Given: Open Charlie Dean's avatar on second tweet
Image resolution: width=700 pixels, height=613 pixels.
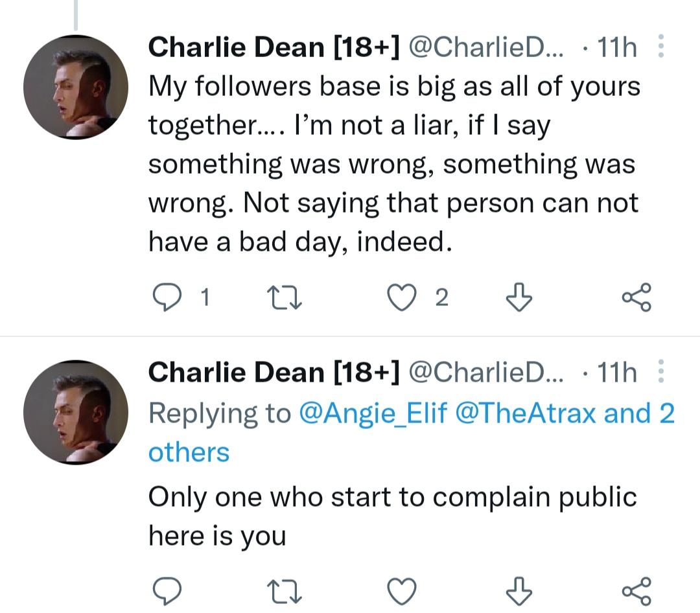Looking at the screenshot, I should (76, 412).
